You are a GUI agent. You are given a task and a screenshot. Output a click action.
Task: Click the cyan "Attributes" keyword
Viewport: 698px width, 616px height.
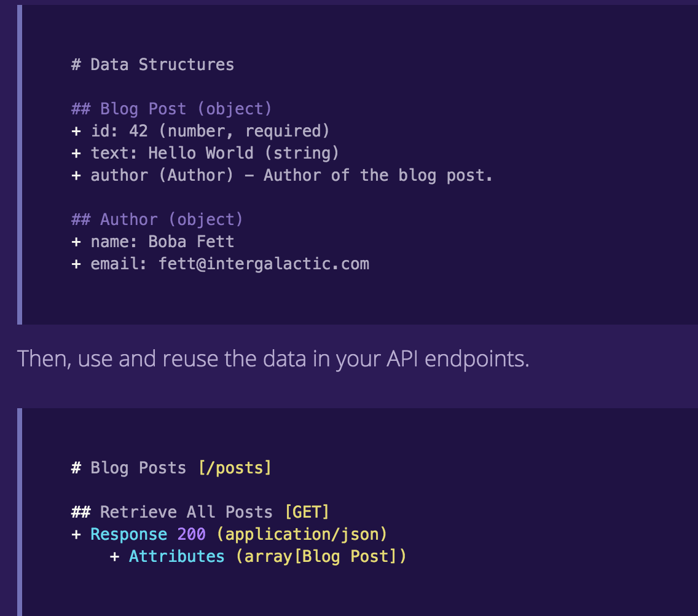pyautogui.click(x=176, y=556)
